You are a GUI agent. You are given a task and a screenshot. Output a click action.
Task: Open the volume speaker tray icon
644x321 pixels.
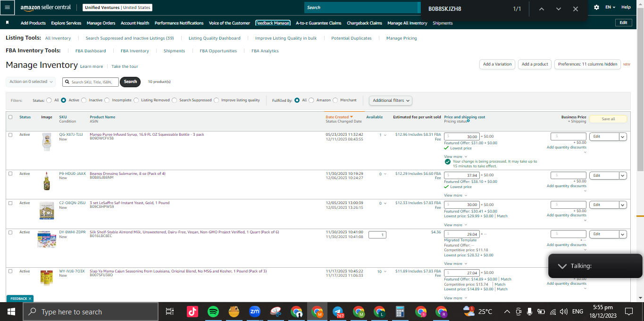(563, 312)
